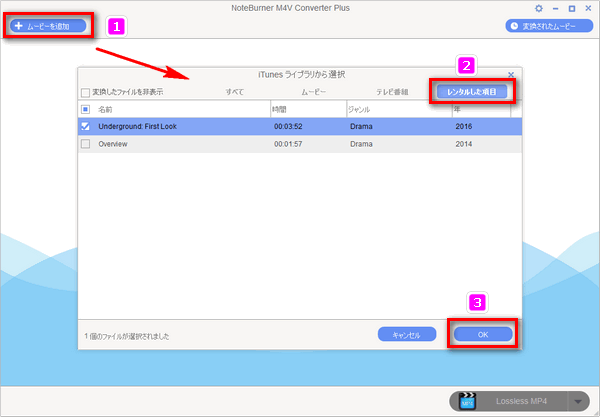Screen dimensions: 600x417
Task: Close the iTunes library selection dialog
Action: (x=511, y=75)
